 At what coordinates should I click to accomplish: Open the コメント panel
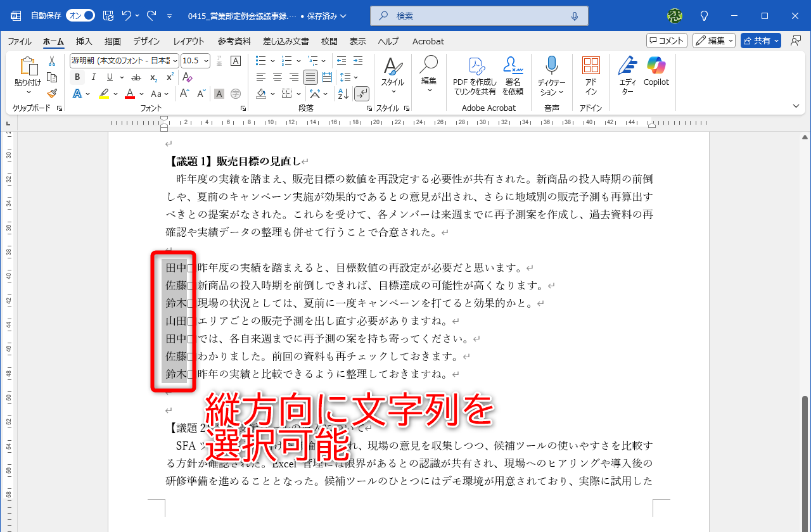coord(668,40)
